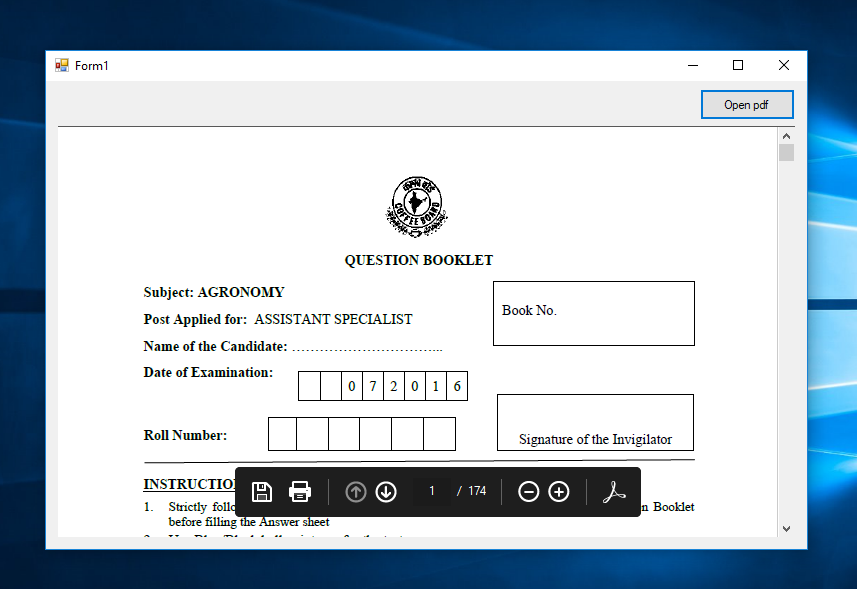Click the 'Subject: AGRONOMY' text
The width and height of the screenshot is (857, 589).
(214, 292)
